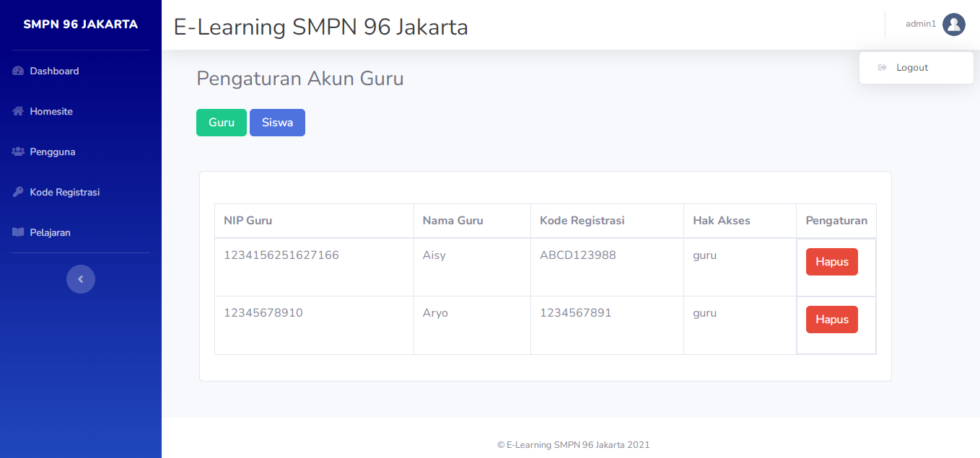This screenshot has width=980, height=458.
Task: Click the SMPN 96 JAKARTA brand link
Action: (x=81, y=25)
